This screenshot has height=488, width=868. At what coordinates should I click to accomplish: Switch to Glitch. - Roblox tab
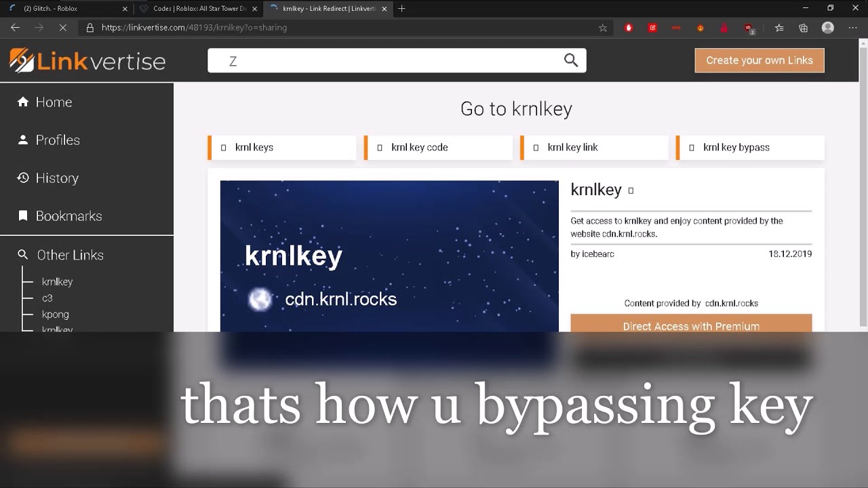67,9
